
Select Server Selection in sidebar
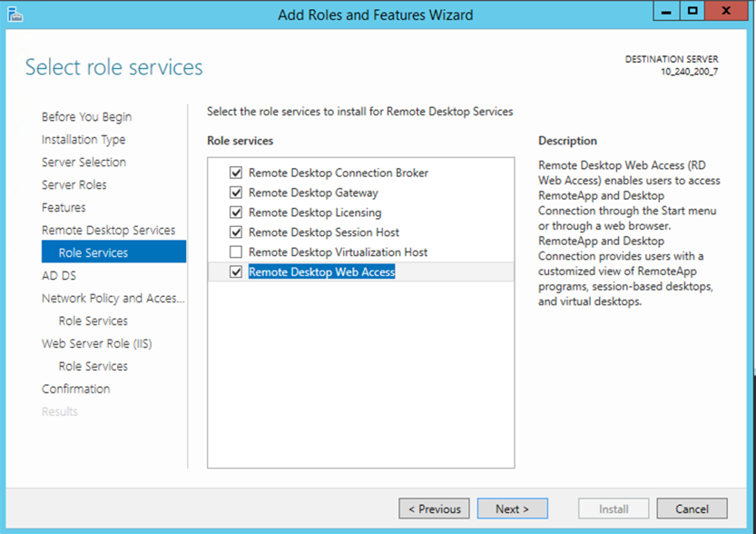[83, 163]
